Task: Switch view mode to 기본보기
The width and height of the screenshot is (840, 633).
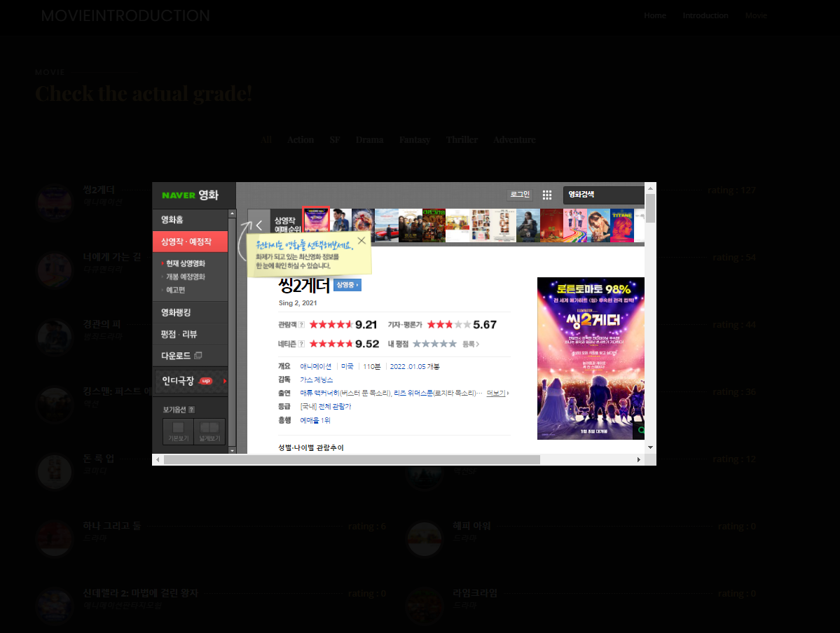Action: [178, 430]
